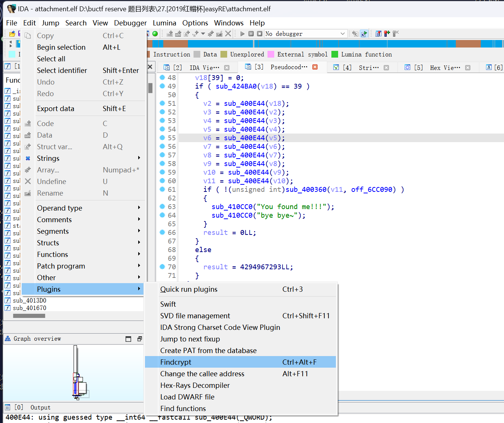Click the External symbol pink legend swatch

pyautogui.click(x=271, y=54)
